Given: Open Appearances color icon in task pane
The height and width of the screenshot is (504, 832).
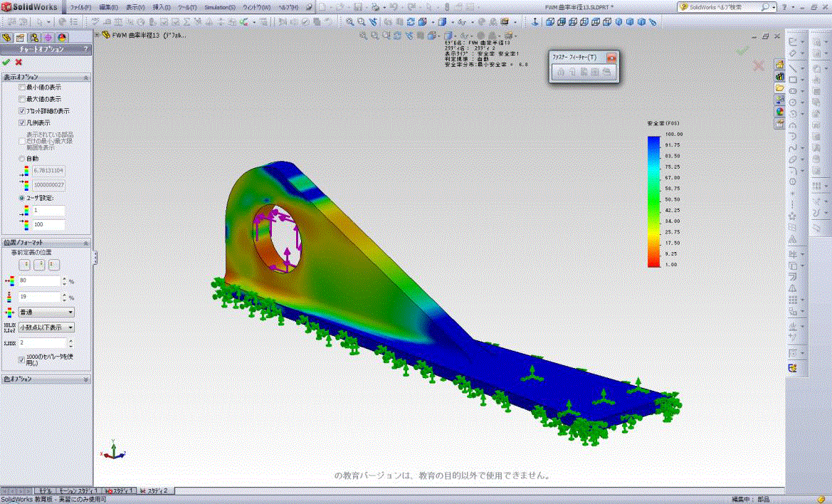Looking at the screenshot, I should click(x=779, y=112).
